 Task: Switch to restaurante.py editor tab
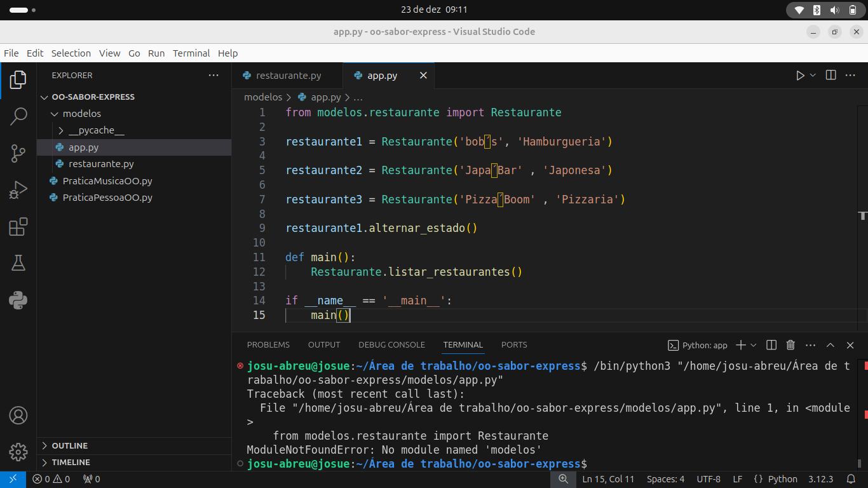click(x=287, y=76)
